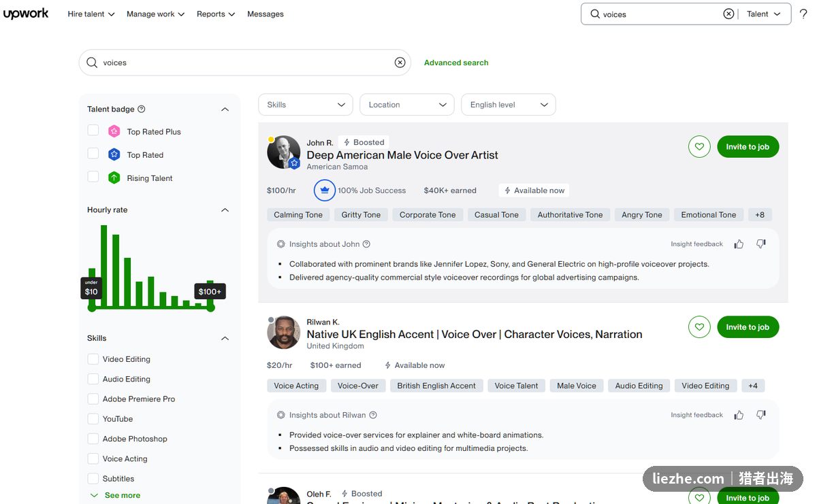817x504 pixels.
Task: Click John's Available now lightning badge
Action: coord(534,190)
